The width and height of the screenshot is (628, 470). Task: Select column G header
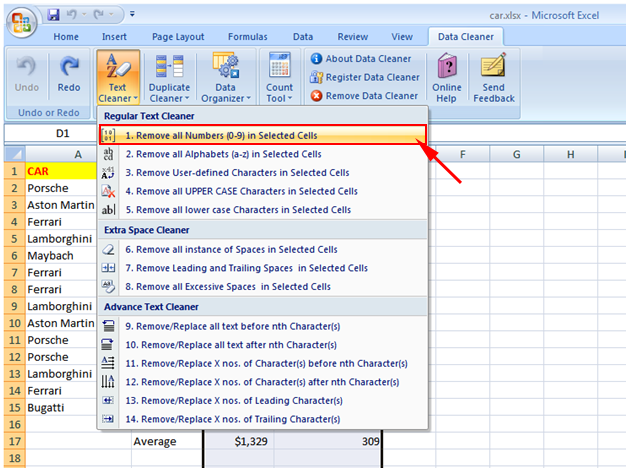point(517,154)
